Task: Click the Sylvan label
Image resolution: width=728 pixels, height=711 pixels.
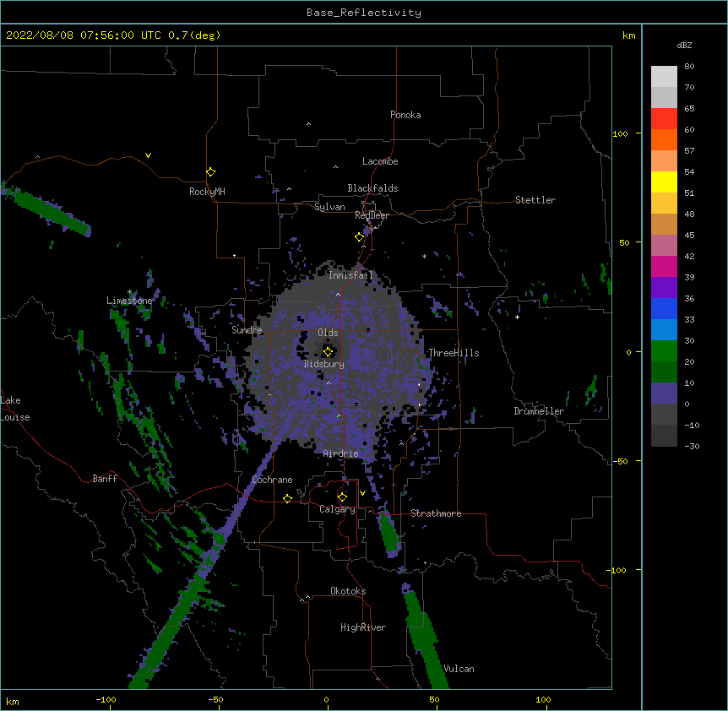Action: pos(329,207)
